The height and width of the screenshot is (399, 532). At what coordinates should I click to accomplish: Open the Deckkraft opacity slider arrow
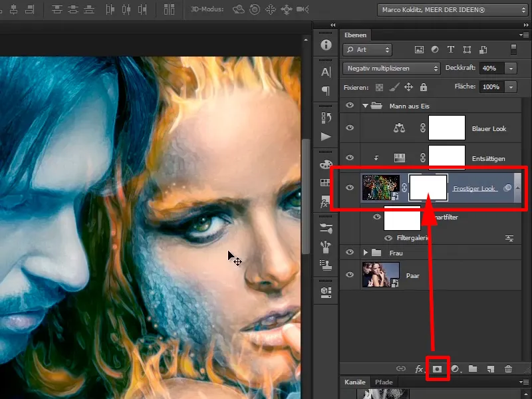[511, 68]
